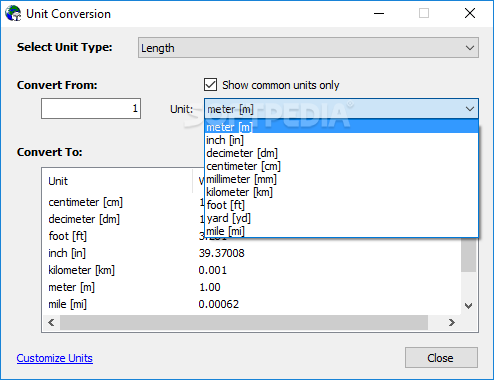Select the mile [mi] result row
This screenshot has width=494, height=380.
click(x=67, y=304)
